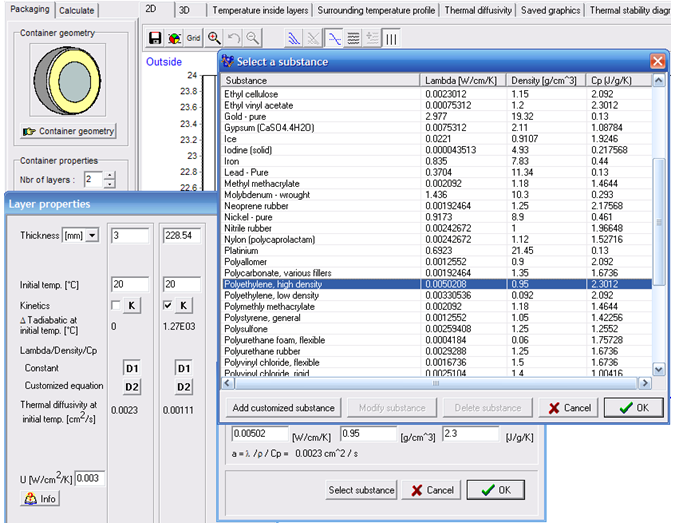Sort by Density [g/cm^3] column header

tap(546, 81)
